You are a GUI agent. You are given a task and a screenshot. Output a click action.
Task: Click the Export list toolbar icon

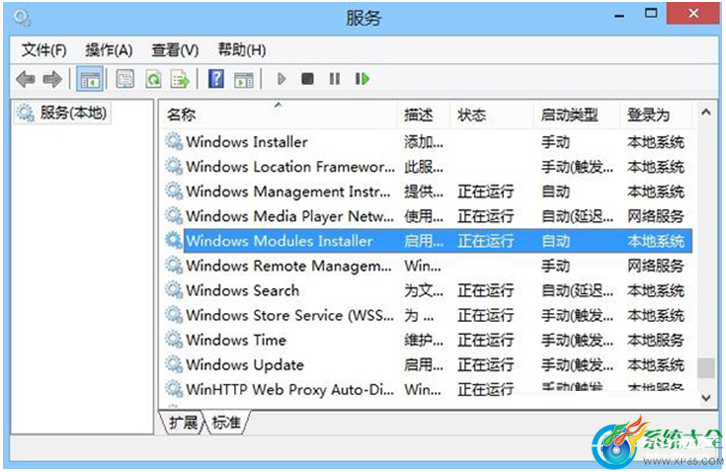(180, 79)
